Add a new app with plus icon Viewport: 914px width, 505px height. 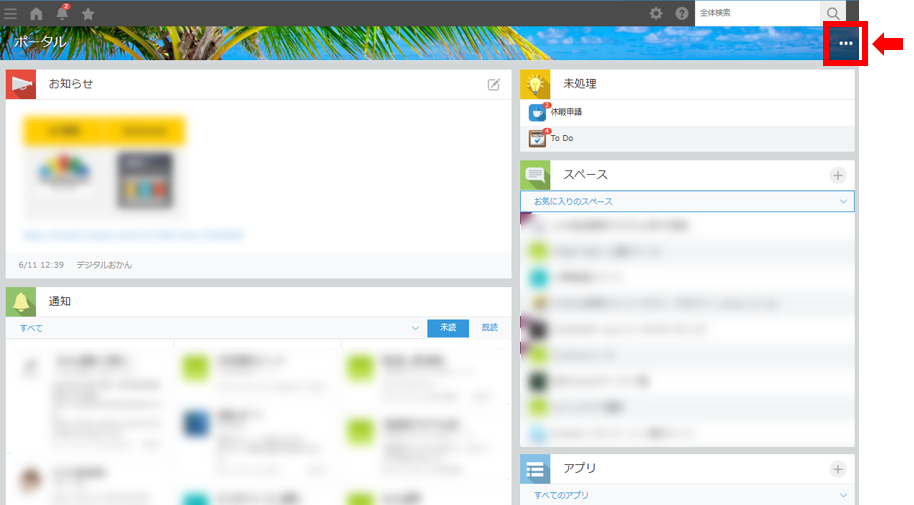click(x=838, y=469)
